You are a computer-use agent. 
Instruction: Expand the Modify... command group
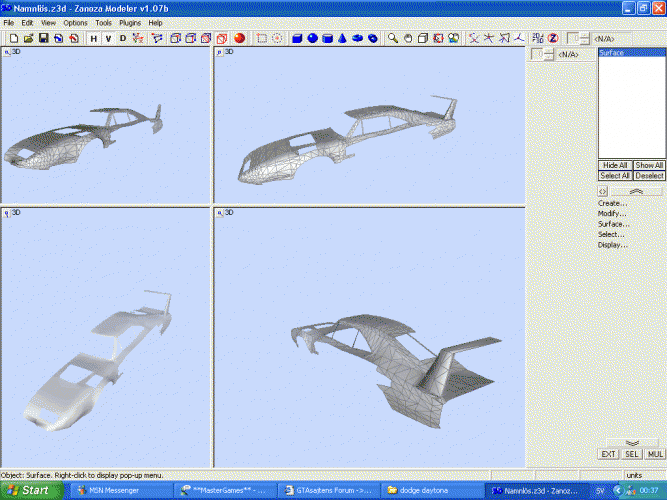click(x=612, y=213)
